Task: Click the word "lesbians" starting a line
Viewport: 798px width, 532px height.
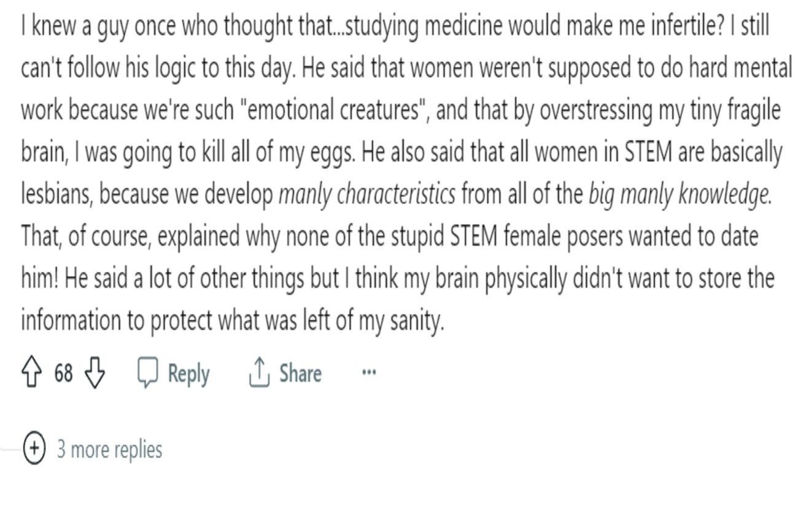Action: tap(56, 194)
